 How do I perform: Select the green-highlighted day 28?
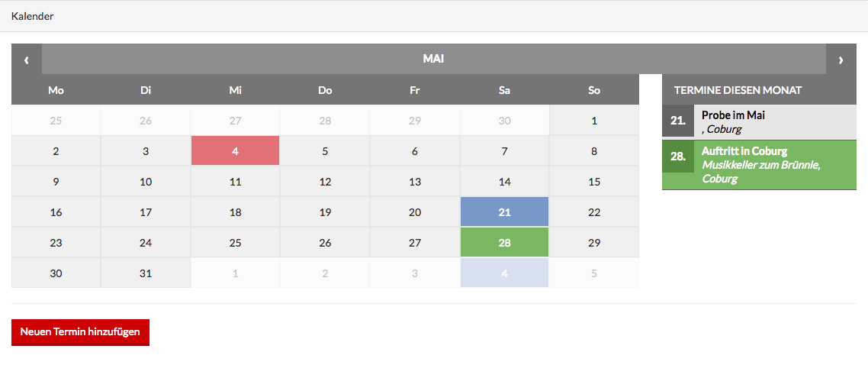504,243
